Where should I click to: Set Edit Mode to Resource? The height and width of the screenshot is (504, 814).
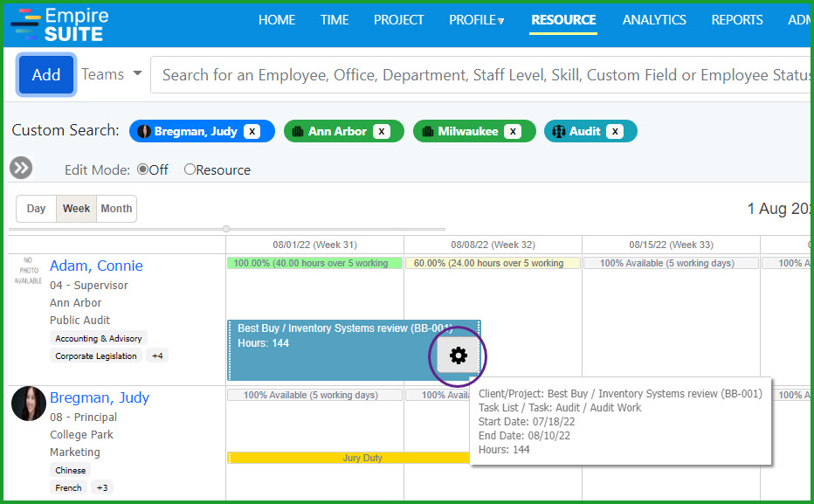[190, 169]
